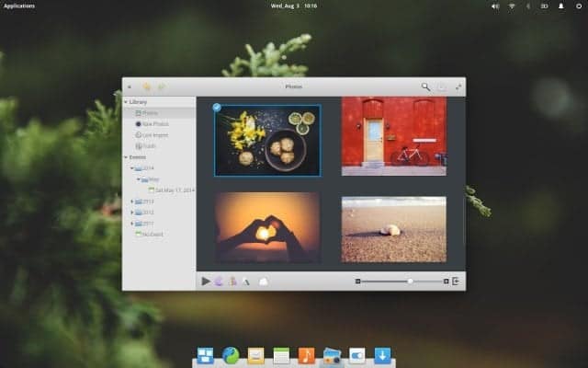Select the red wall with bicycle photo
588x368 pixels.
point(394,136)
